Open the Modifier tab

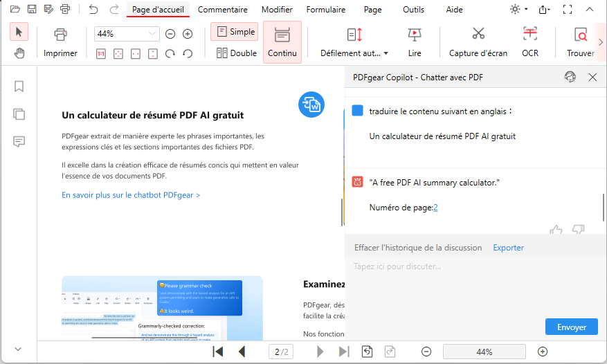point(277,9)
